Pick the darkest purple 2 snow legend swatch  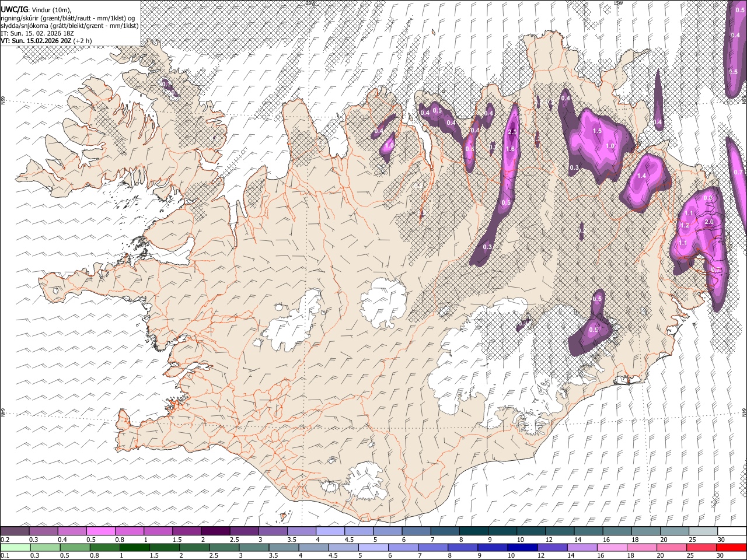215,531
